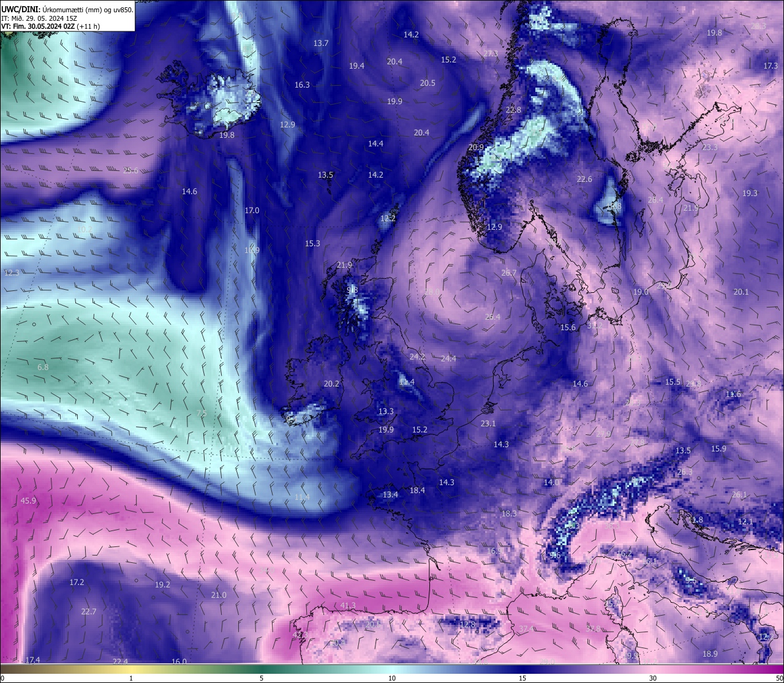Click the 20.5 value label

(x=428, y=83)
